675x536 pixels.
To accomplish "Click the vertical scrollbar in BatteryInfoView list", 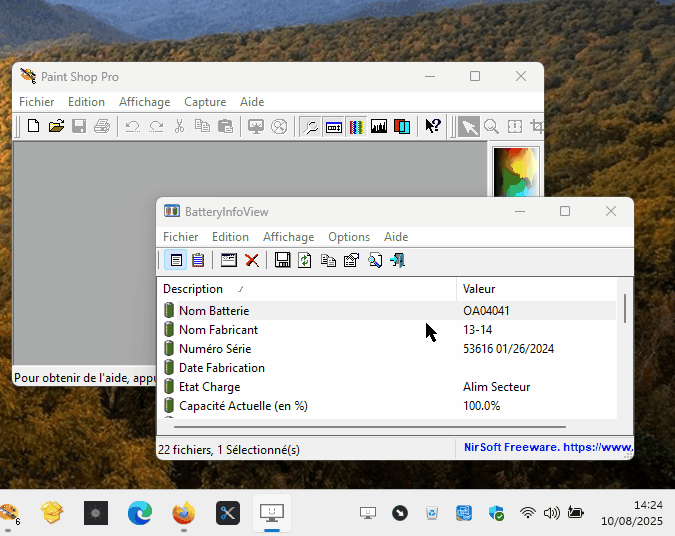I will 625,308.
